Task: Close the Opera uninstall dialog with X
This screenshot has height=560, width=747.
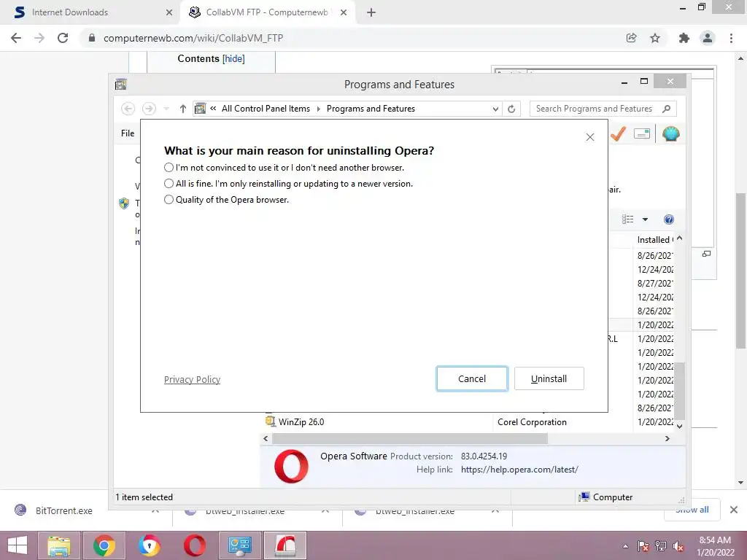Action: 589,137
